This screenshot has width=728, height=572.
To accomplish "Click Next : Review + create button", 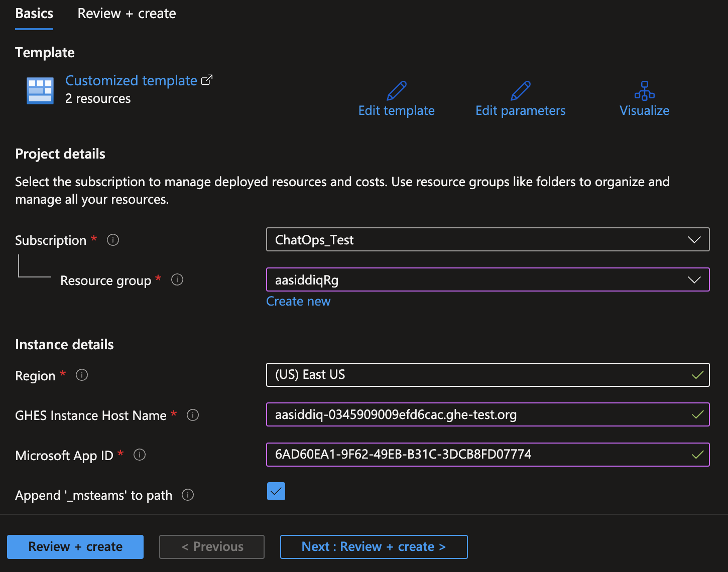I will 374,546.
